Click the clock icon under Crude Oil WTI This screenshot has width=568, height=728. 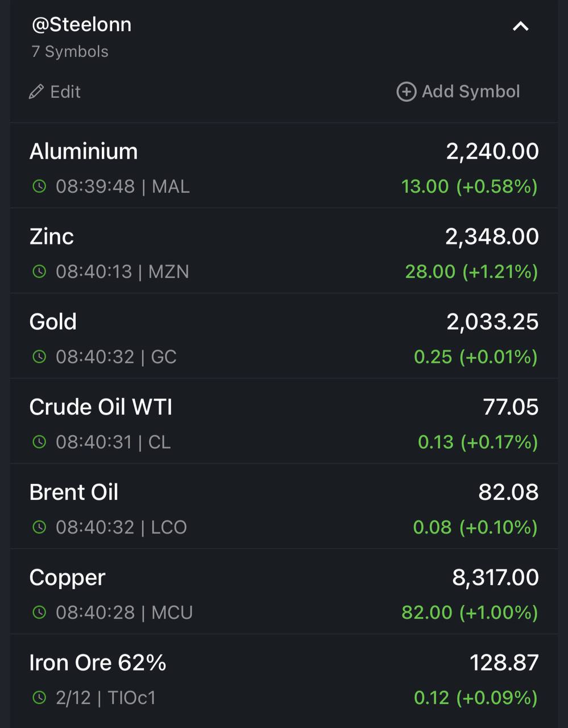click(39, 442)
